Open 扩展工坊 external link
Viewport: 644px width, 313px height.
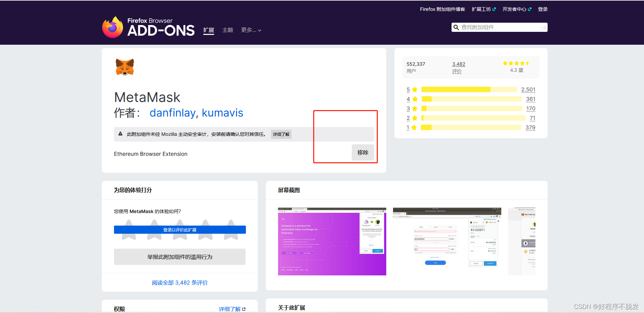(484, 9)
